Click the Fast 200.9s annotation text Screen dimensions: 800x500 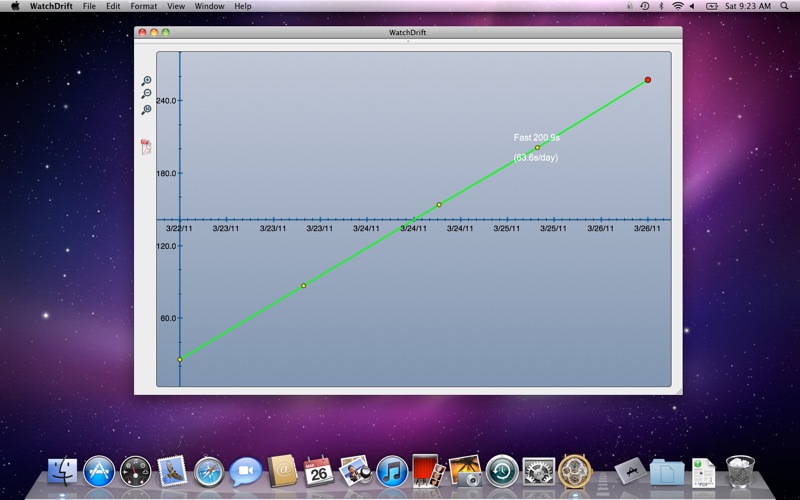click(x=537, y=138)
